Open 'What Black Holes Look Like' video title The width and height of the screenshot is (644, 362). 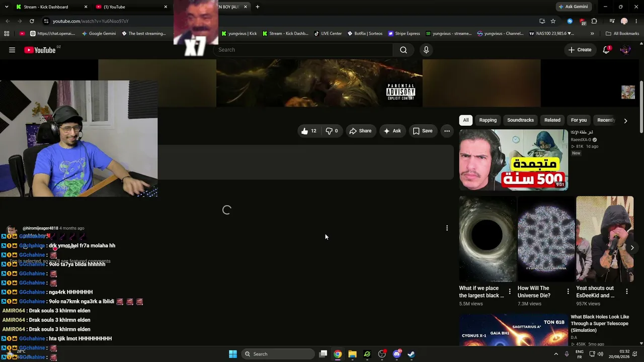[600, 324]
